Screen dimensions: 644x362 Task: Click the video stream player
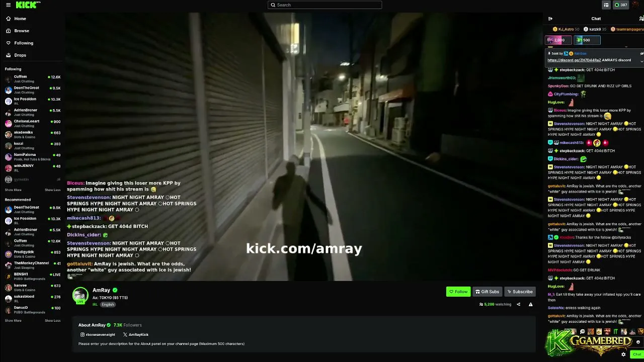pyautogui.click(x=304, y=146)
